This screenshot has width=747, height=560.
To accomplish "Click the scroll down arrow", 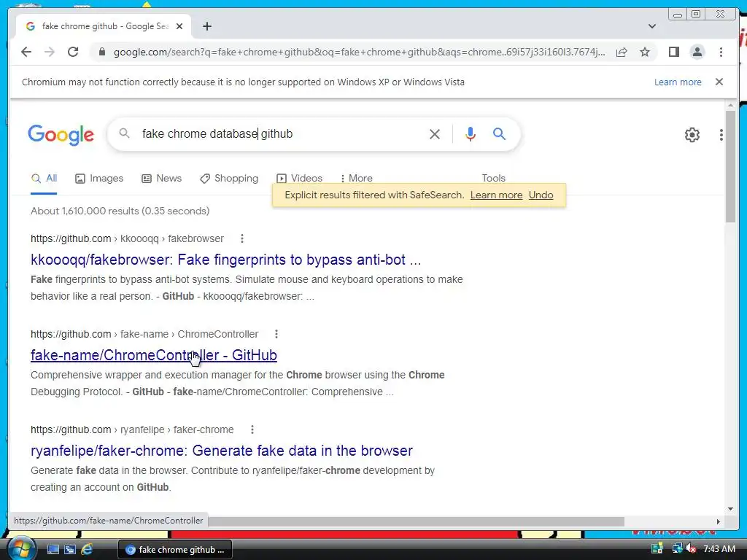I will click(730, 509).
